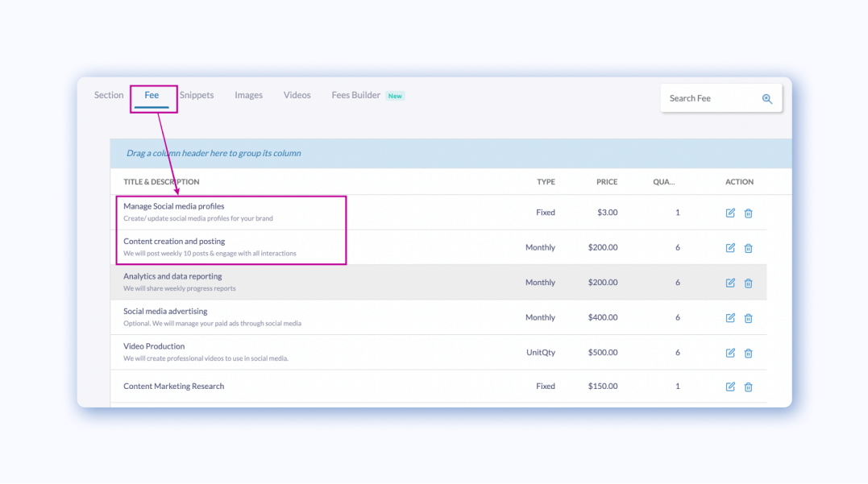Image resolution: width=868 pixels, height=484 pixels.
Task: Click inside the Search Fee input field
Action: [709, 98]
